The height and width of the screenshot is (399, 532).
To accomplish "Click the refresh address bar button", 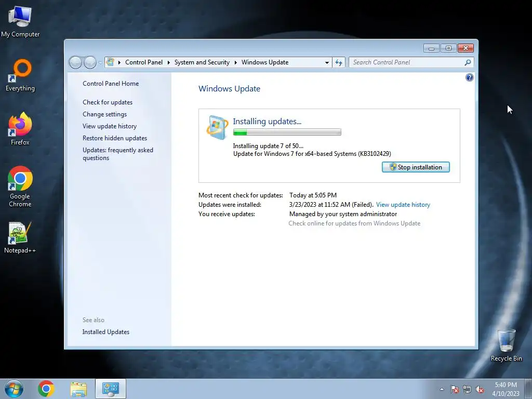I will coord(339,62).
